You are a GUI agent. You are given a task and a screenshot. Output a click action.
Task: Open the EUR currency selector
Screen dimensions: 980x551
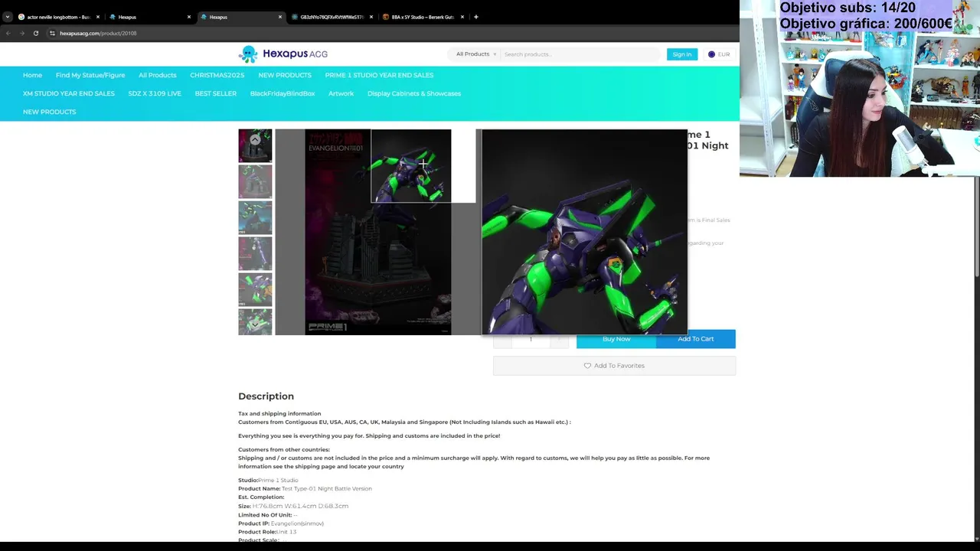pos(719,54)
